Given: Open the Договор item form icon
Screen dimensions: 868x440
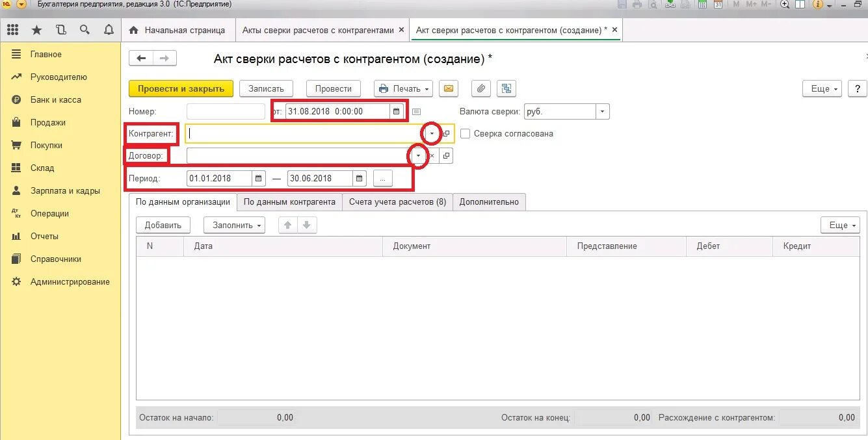Looking at the screenshot, I should [446, 156].
